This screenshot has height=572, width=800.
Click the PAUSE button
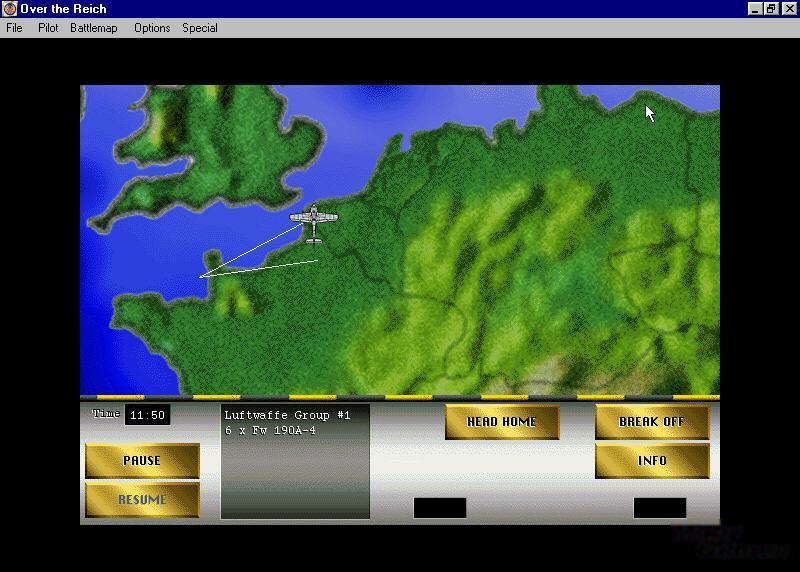point(142,460)
